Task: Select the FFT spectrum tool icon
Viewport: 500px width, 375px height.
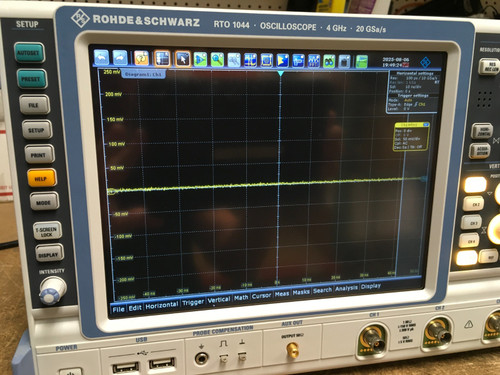Action: (x=314, y=61)
